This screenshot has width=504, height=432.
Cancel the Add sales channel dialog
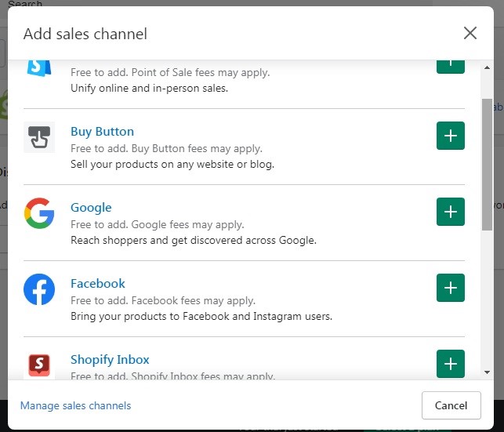[451, 405]
